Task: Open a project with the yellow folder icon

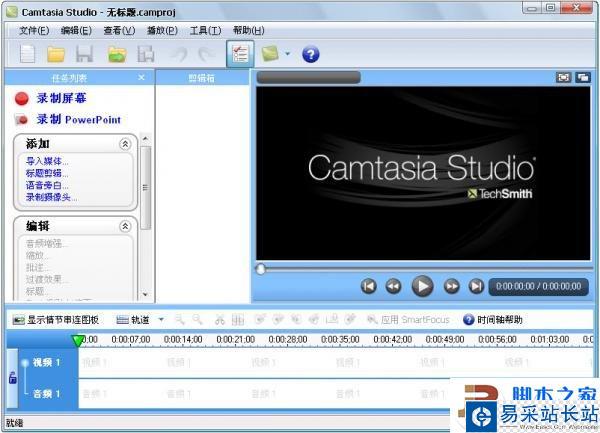Action: (56, 54)
